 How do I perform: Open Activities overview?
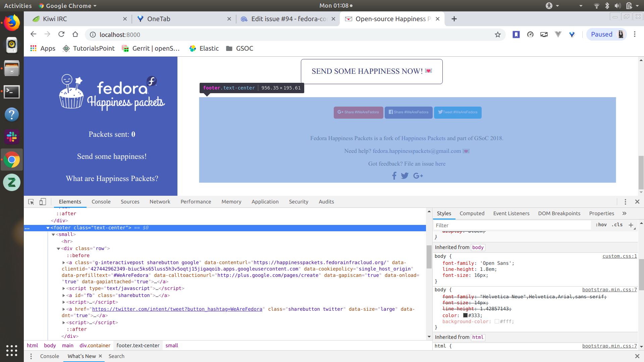18,6
